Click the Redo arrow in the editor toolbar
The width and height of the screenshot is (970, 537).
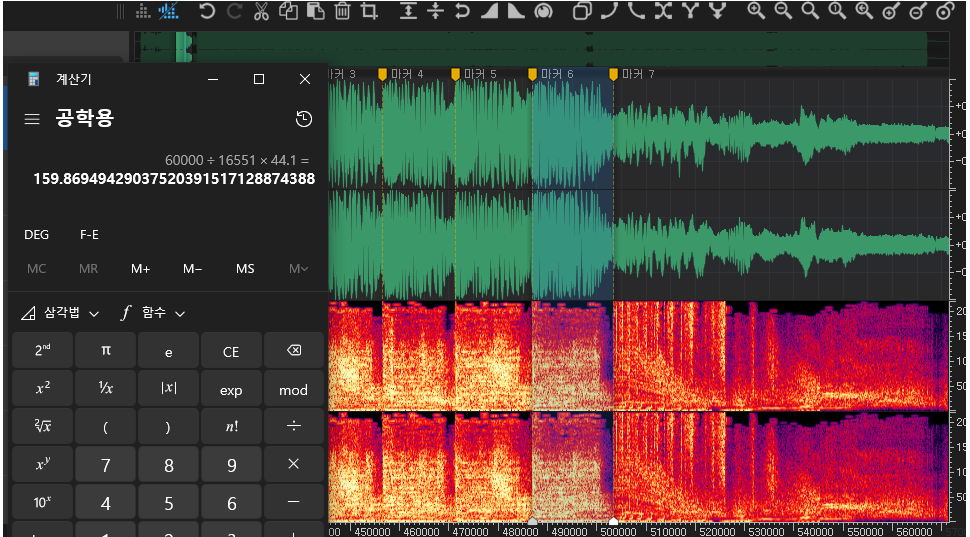click(234, 11)
